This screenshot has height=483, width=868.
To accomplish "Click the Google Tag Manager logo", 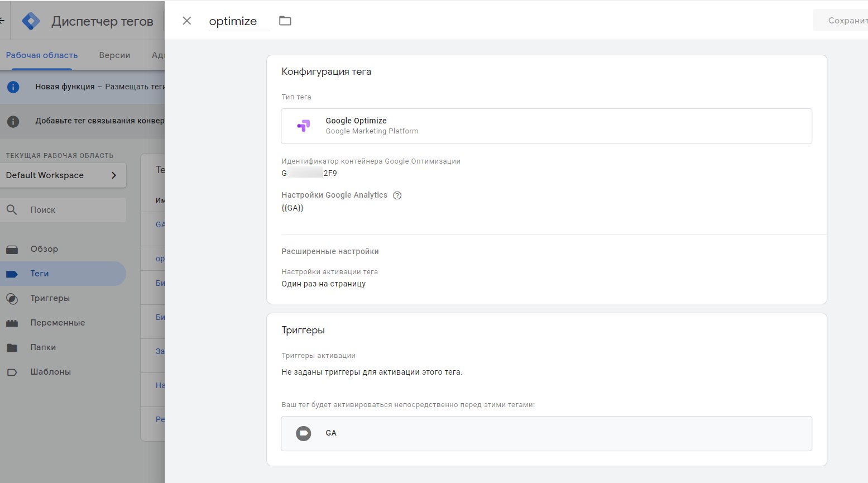I will [x=31, y=21].
